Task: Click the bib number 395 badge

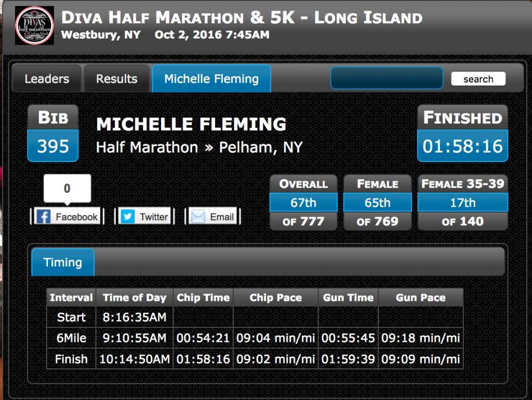Action: 53,133
